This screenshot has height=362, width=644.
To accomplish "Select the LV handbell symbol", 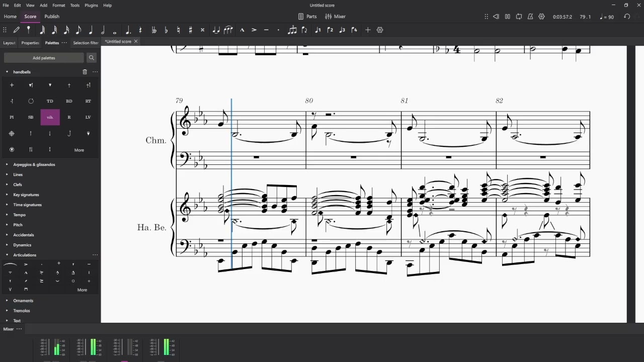I will click(x=88, y=117).
